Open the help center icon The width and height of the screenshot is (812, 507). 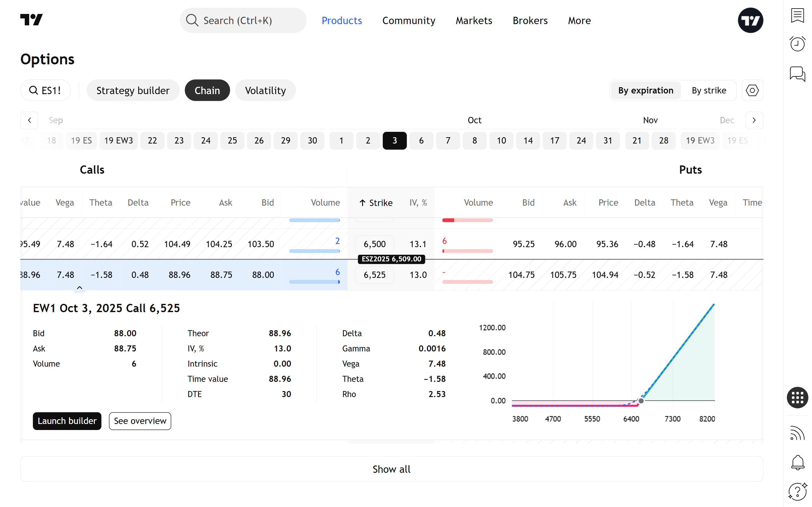click(x=797, y=491)
